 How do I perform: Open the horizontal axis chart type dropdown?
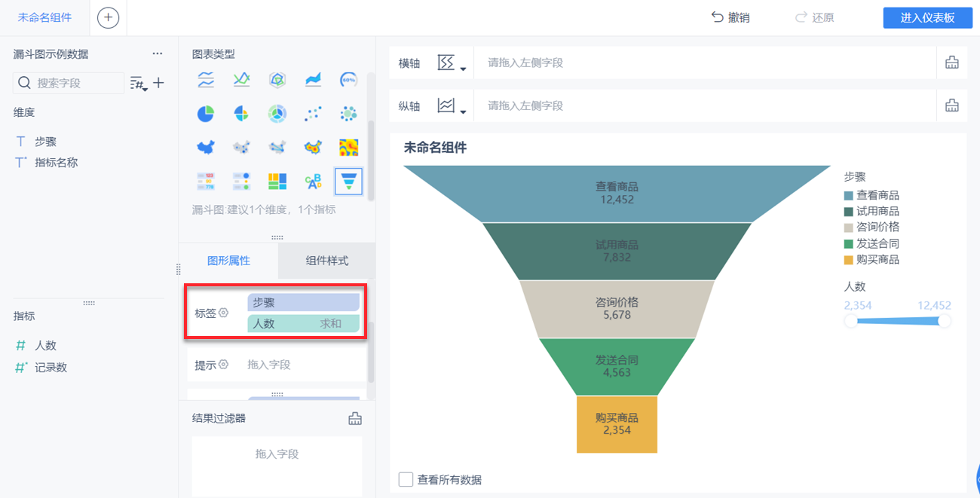click(452, 63)
